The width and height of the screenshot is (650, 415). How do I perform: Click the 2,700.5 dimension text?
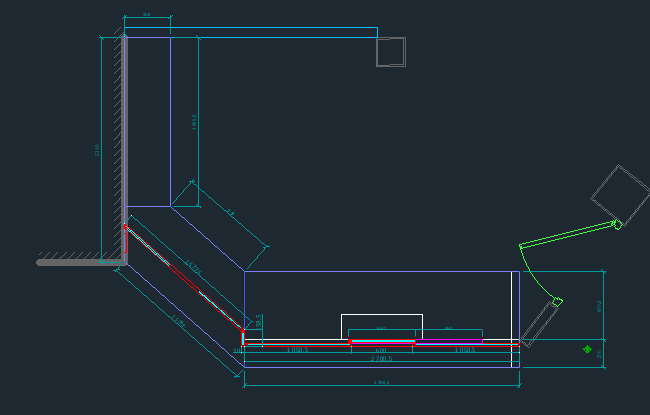pos(381,357)
